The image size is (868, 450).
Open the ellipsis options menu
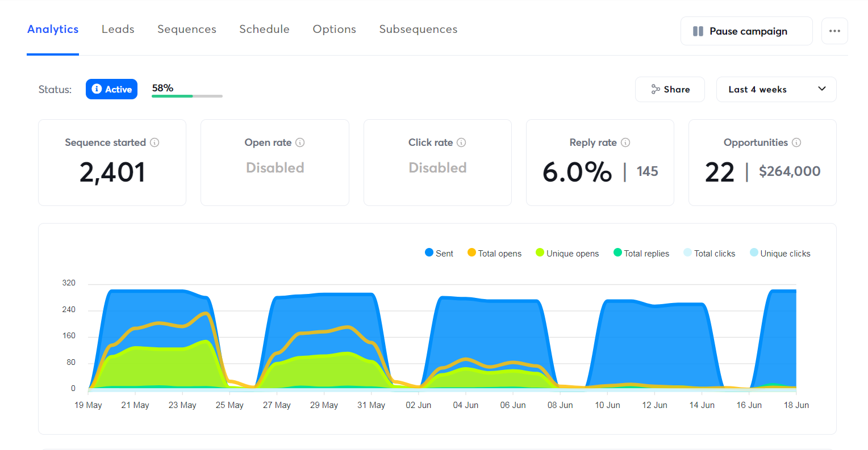[x=834, y=31]
